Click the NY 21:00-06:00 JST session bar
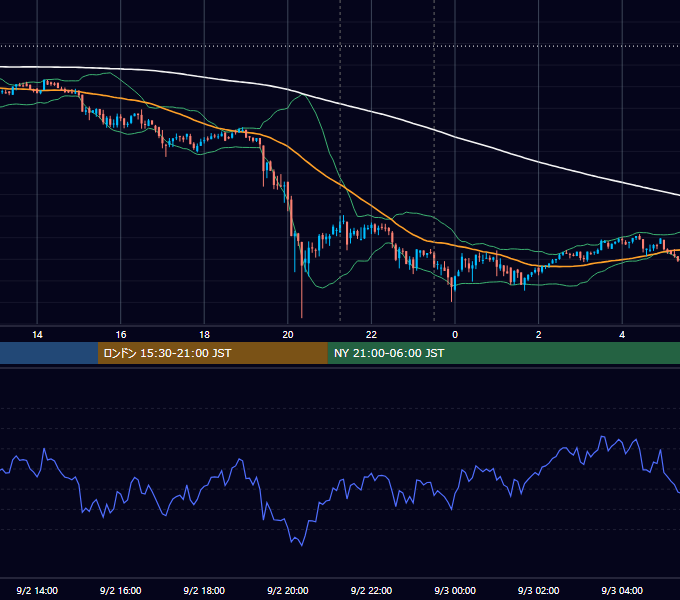Viewport: 680px width, 600px height. coord(503,353)
